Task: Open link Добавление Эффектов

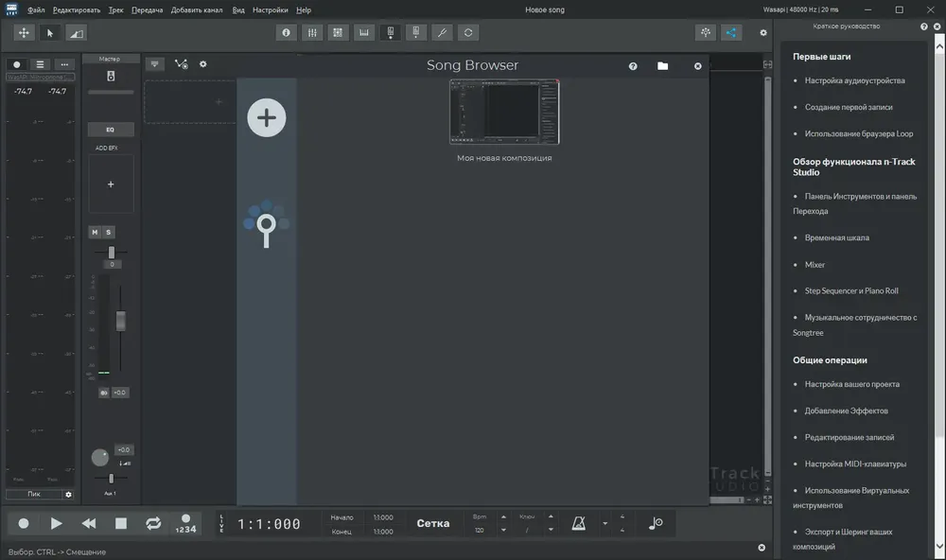Action: (x=846, y=411)
